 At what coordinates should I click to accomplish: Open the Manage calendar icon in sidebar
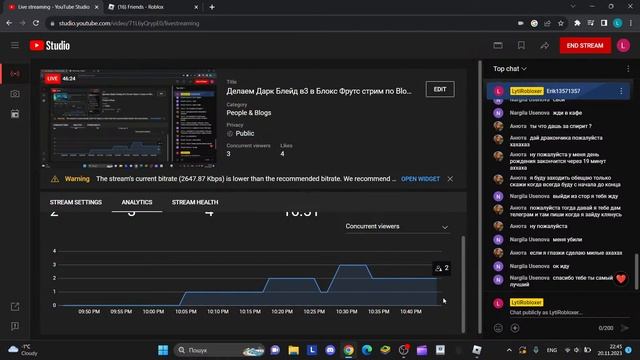tap(15, 114)
